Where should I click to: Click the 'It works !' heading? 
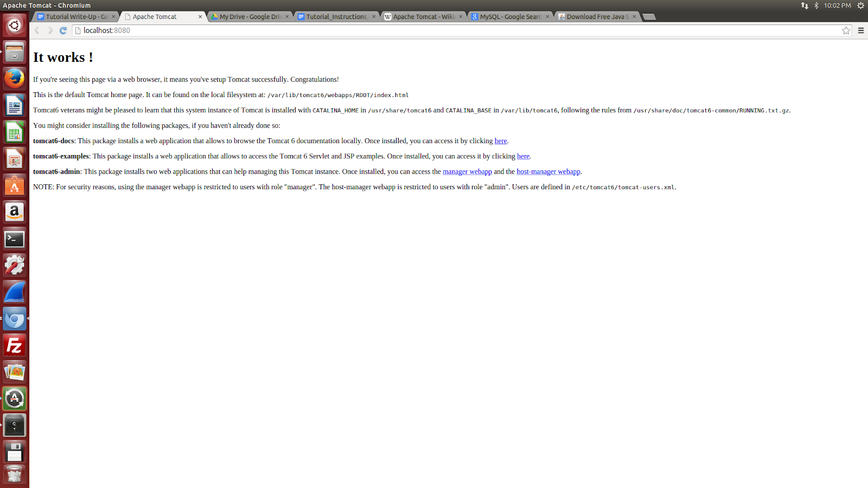point(63,57)
